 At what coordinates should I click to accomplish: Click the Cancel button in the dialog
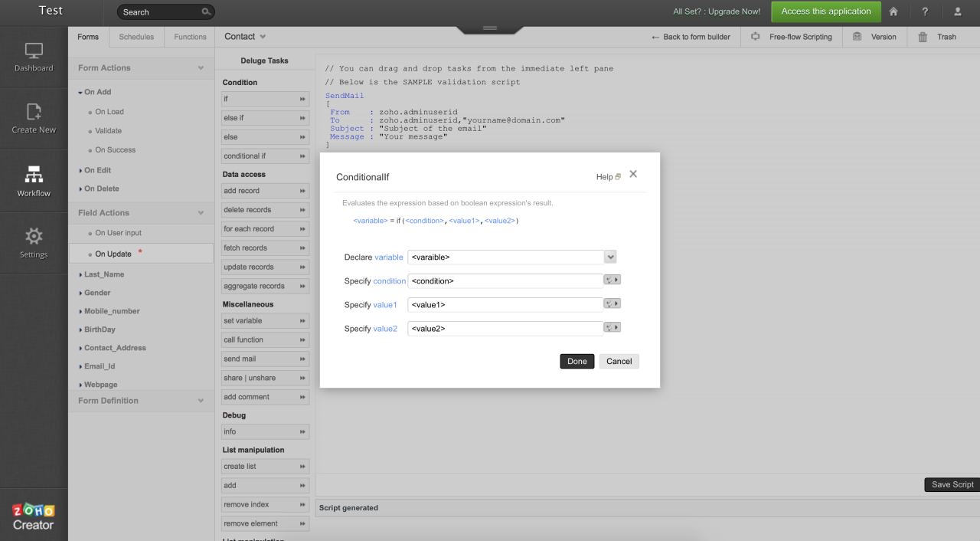click(x=619, y=361)
